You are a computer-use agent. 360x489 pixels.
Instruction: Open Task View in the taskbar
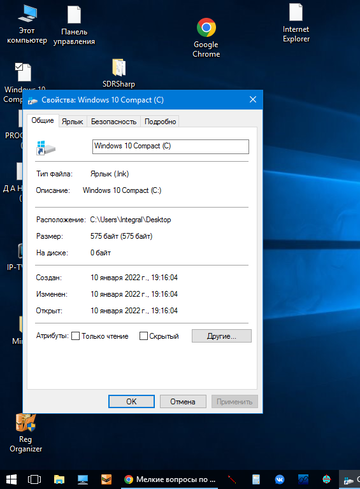(x=34, y=479)
